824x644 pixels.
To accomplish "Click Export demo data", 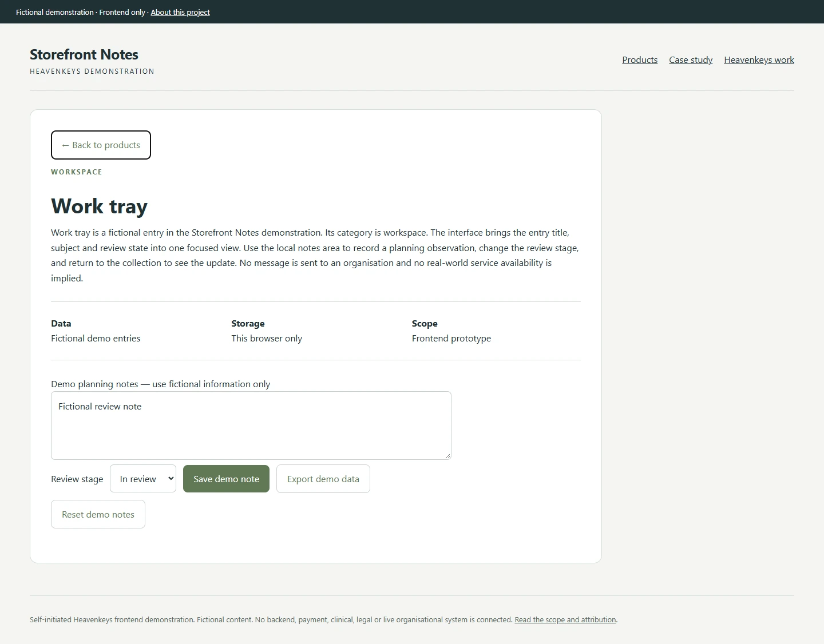I will (x=323, y=479).
